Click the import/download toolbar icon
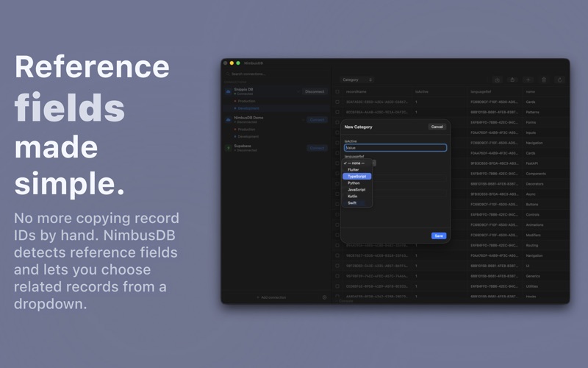The width and height of the screenshot is (588, 368). point(498,79)
